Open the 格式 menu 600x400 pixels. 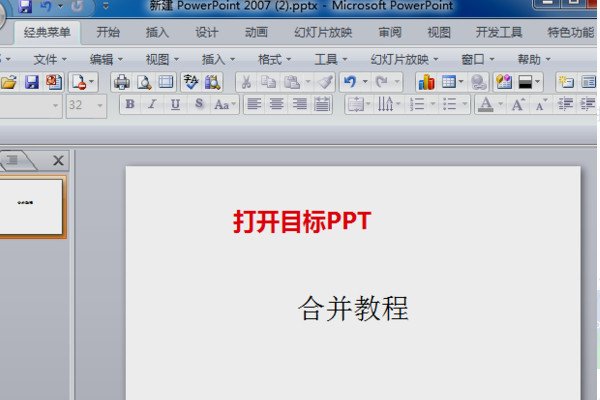click(x=274, y=59)
